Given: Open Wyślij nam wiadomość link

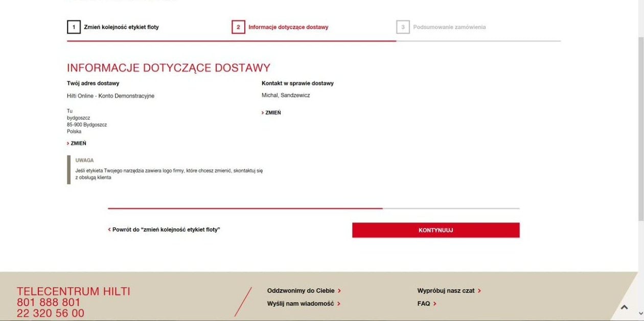Looking at the screenshot, I should tap(303, 304).
